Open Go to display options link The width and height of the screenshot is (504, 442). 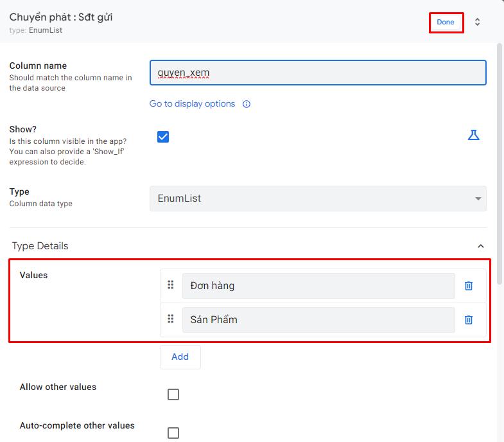192,103
